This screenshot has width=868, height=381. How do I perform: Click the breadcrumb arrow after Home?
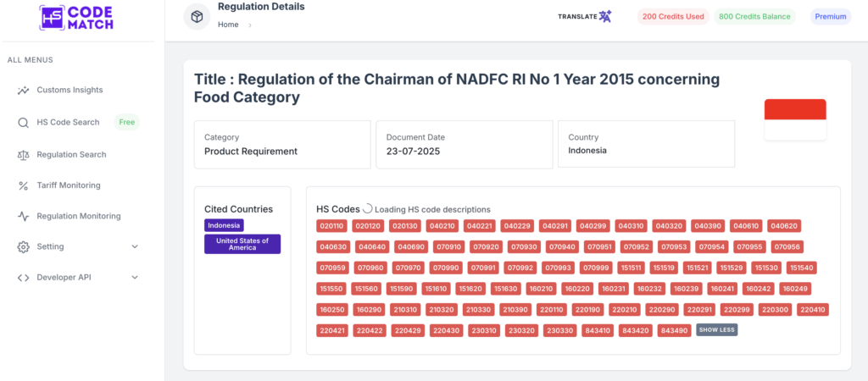250,25
